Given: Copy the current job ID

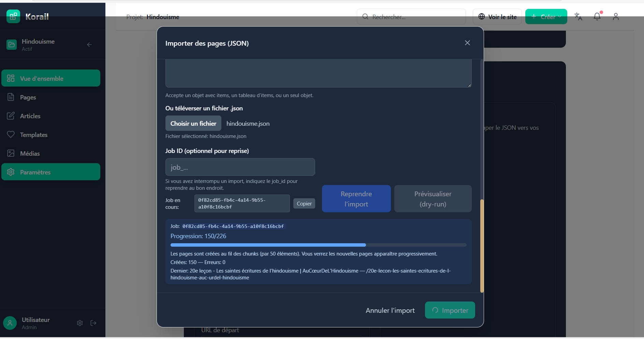Looking at the screenshot, I should pos(304,203).
